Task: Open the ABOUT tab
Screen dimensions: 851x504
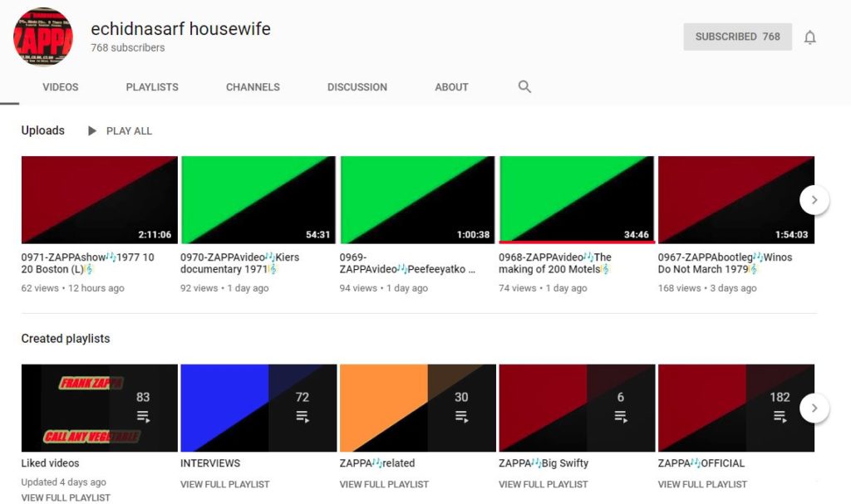Action: click(x=451, y=87)
